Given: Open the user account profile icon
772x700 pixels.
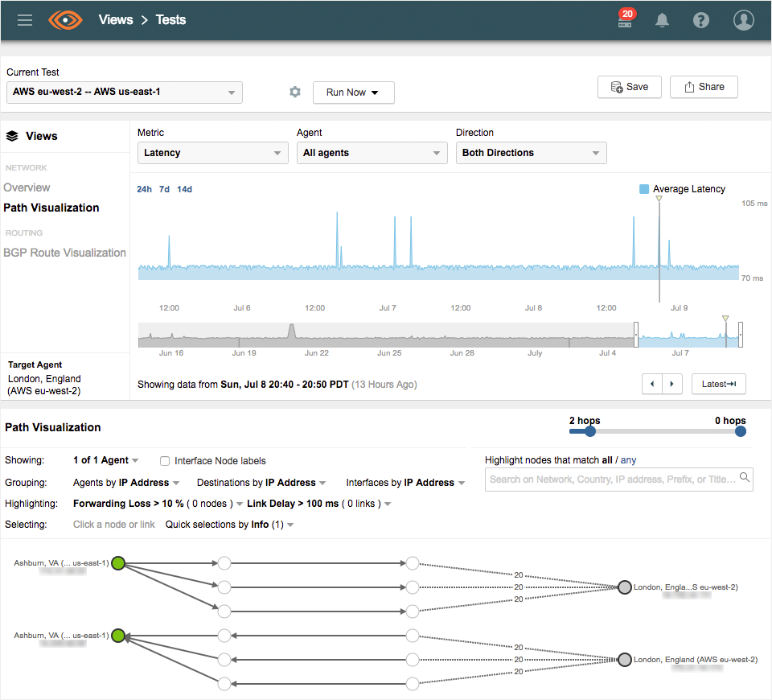Looking at the screenshot, I should tap(744, 21).
